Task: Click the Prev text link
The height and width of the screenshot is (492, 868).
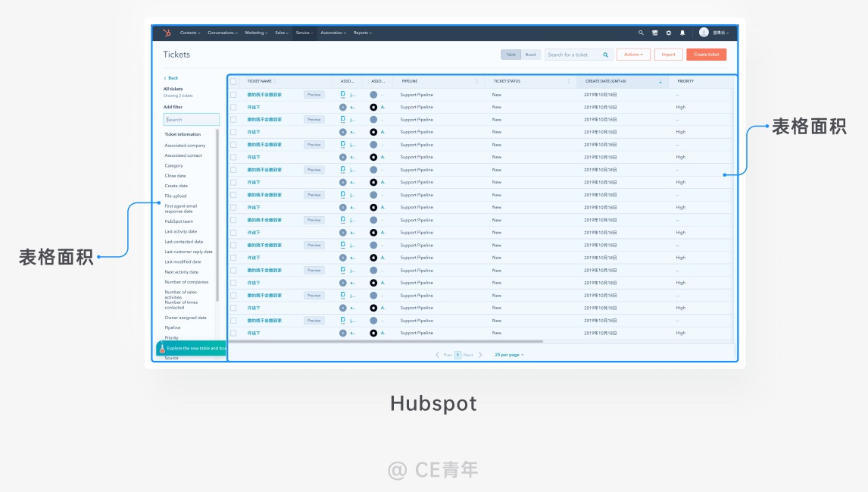Action: 448,355
